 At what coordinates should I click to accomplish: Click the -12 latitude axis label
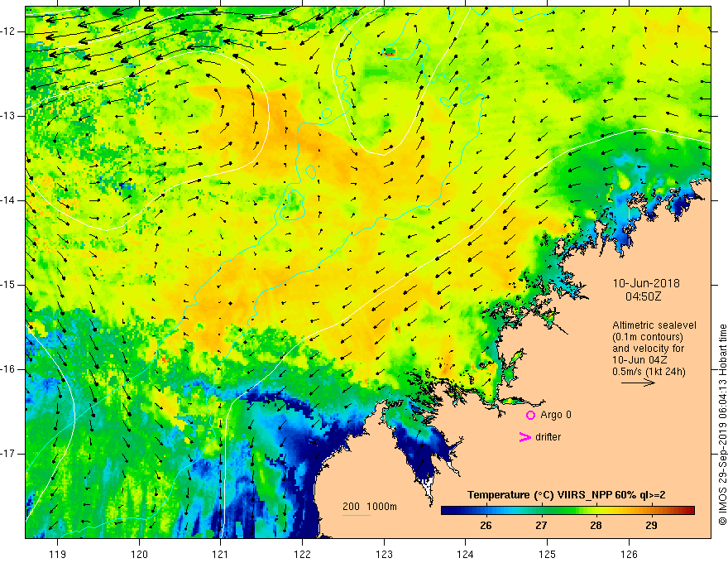click(x=10, y=31)
